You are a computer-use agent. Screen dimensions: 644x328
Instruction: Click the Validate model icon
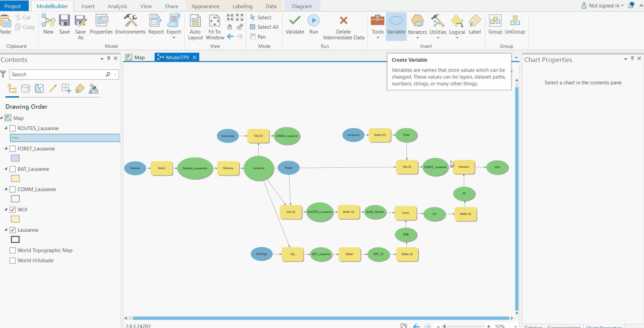point(295,25)
